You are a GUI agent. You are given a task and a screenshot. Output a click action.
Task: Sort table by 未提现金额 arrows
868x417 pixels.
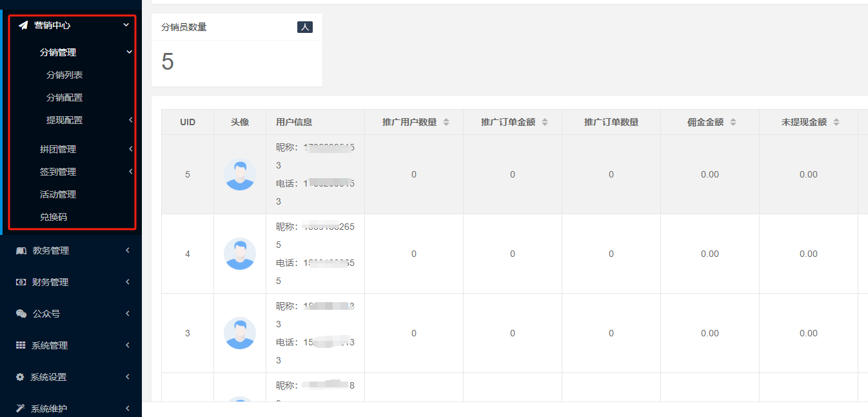pos(836,122)
